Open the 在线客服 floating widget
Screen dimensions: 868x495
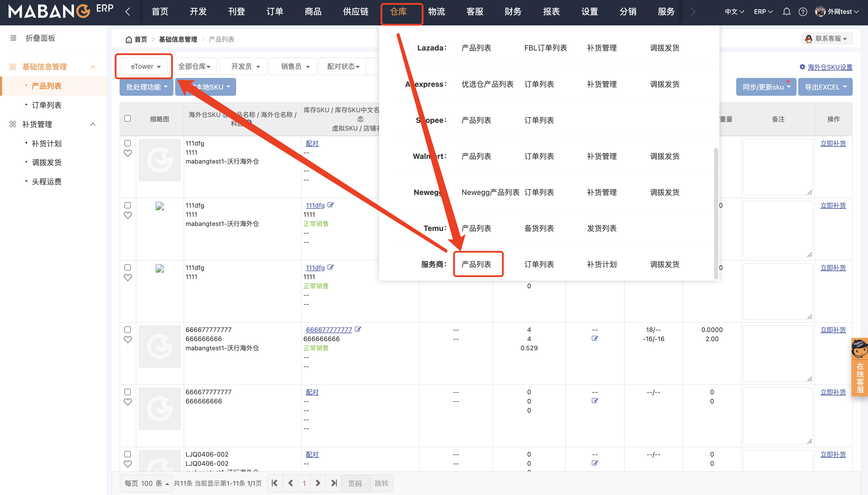[859, 367]
